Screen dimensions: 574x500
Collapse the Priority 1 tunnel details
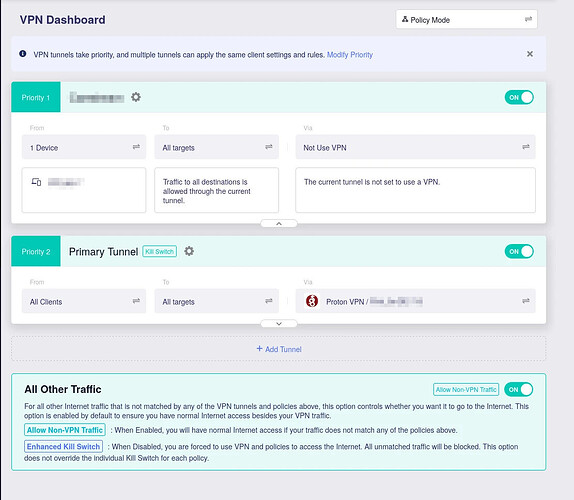(279, 223)
